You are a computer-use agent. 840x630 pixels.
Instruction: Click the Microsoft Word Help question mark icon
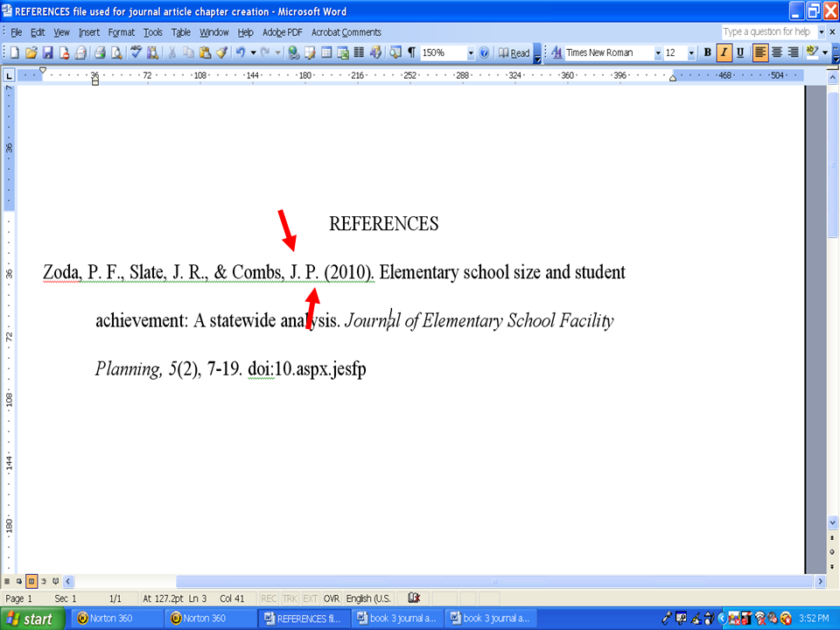pyautogui.click(x=484, y=52)
